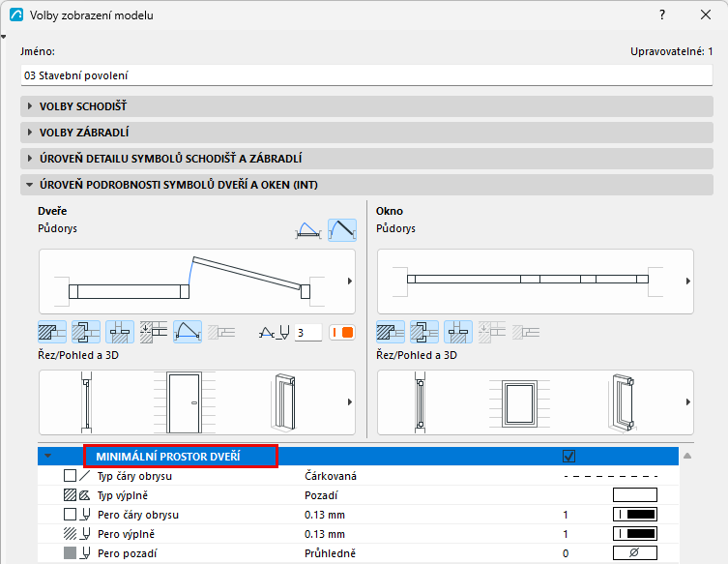The height and width of the screenshot is (564, 728).
Task: Toggle door opening line arc icon
Action: (x=188, y=332)
